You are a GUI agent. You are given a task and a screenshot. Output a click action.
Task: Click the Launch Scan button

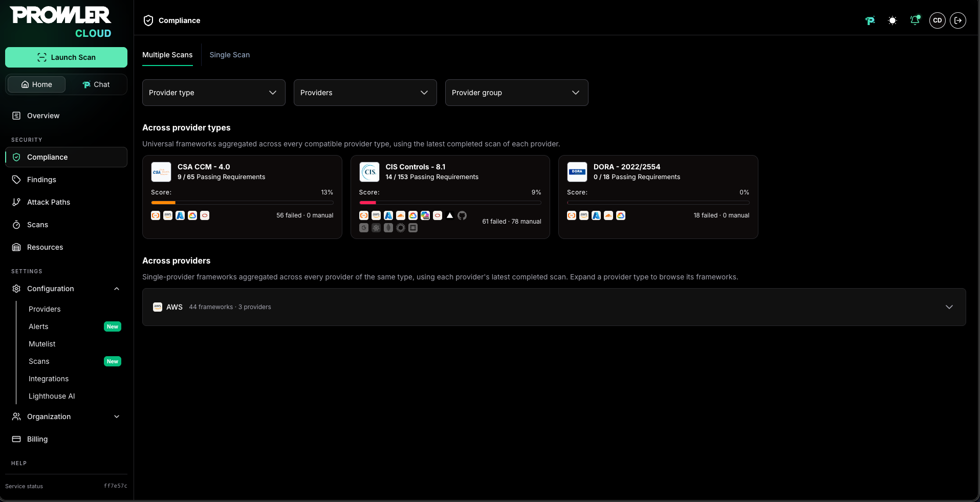tap(66, 57)
